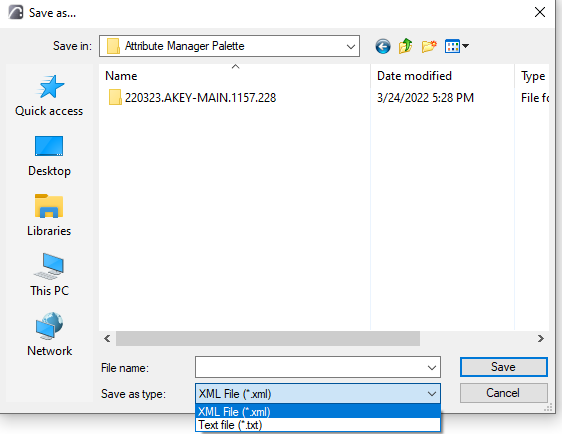Sort by Date modified column
Image resolution: width=562 pixels, height=434 pixels.
pos(442,76)
